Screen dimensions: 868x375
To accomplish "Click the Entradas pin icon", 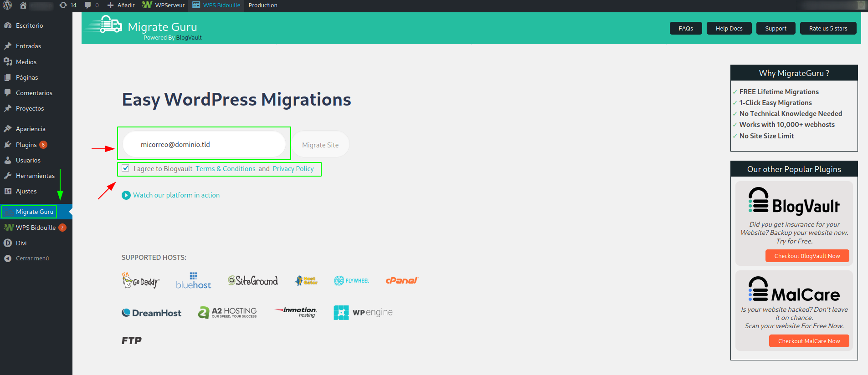I will click(8, 46).
